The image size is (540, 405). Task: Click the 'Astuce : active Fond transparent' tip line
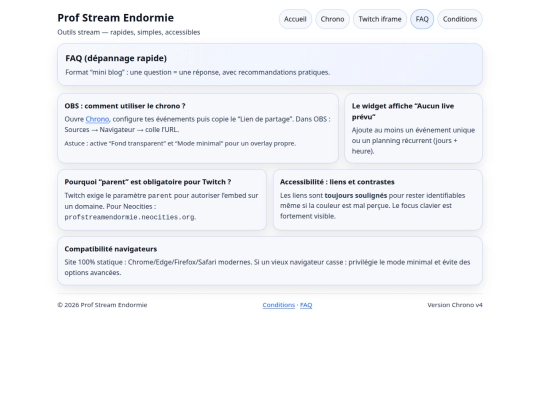tap(180, 144)
